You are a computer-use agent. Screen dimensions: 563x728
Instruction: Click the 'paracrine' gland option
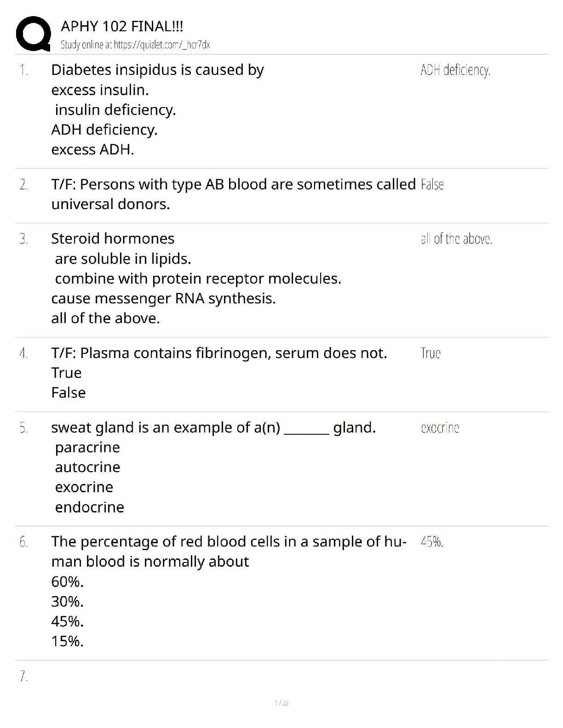point(87,448)
